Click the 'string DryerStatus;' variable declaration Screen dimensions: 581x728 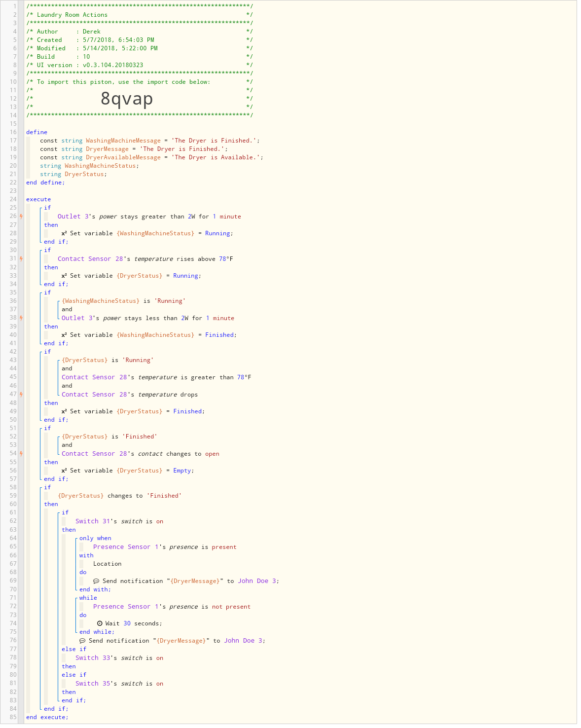[73, 174]
